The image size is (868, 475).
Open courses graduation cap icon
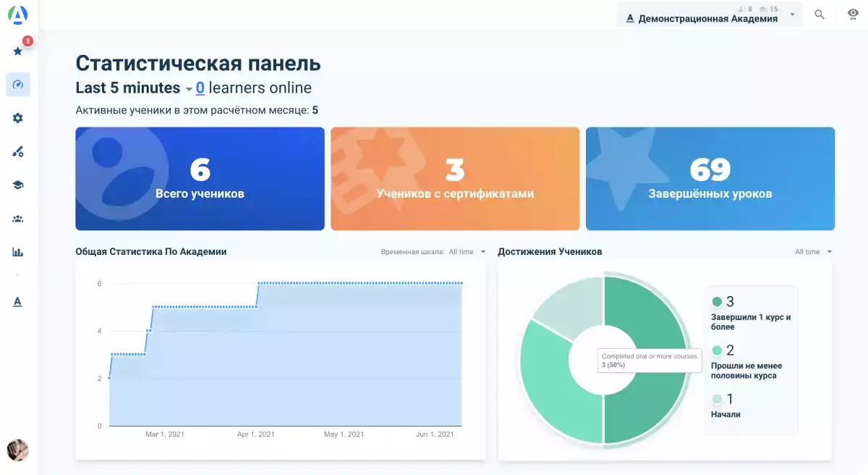coord(18,185)
